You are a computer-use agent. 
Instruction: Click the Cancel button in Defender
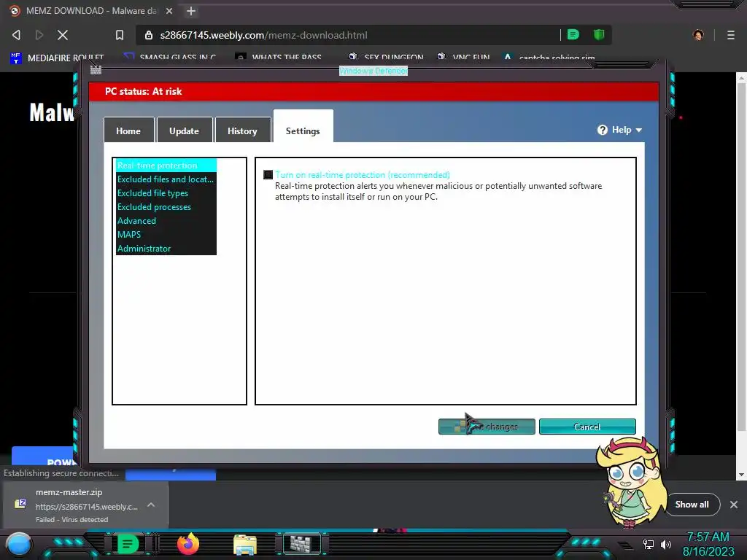click(x=587, y=427)
